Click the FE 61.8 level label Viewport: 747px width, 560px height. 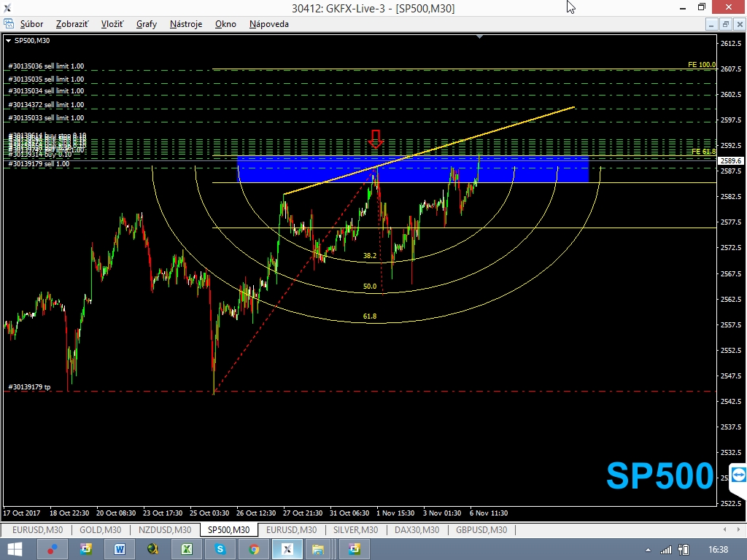[x=704, y=152]
